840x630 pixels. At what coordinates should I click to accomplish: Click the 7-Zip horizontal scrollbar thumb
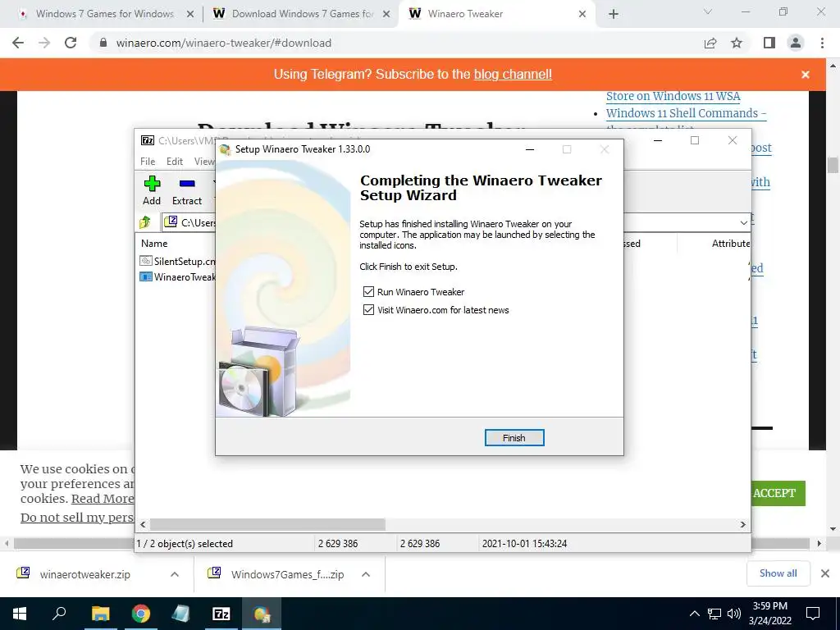tap(267, 524)
